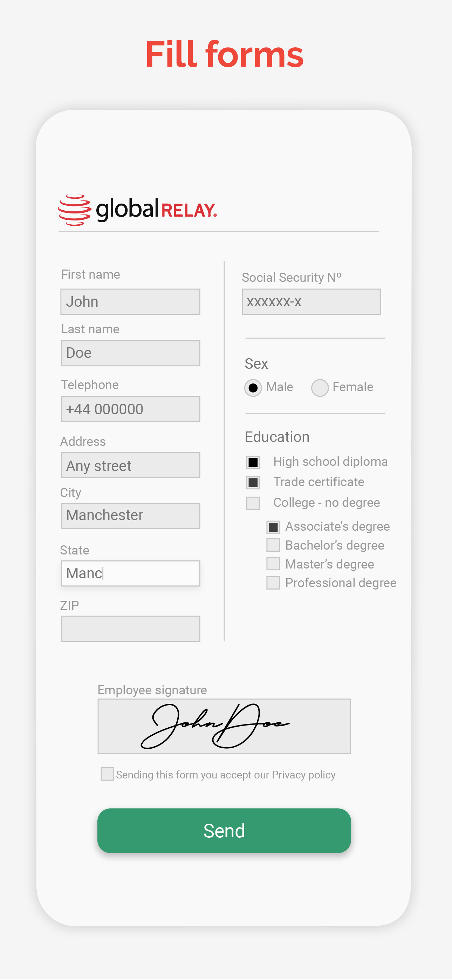Uncheck the High school diploma box
Screen dimensions: 452x980
point(253,462)
